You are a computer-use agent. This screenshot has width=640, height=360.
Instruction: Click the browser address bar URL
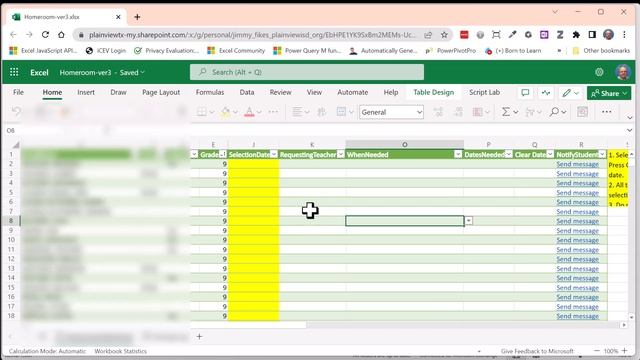(x=252, y=35)
